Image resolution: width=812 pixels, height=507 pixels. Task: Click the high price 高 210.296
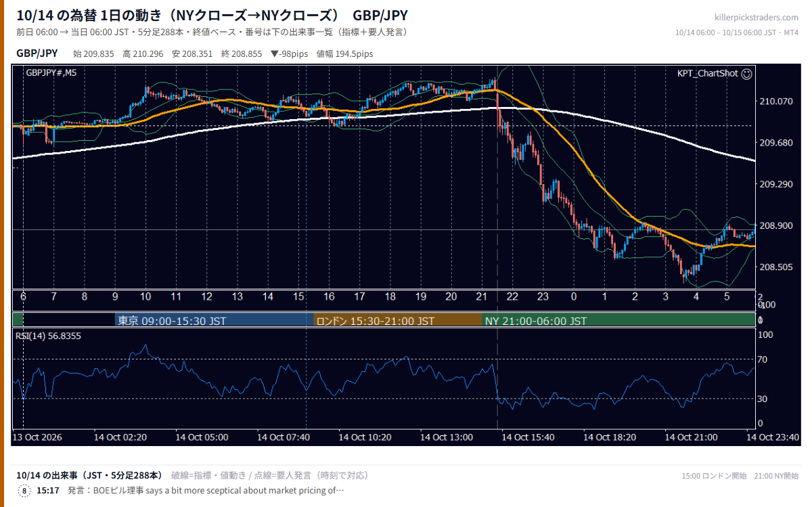click(x=143, y=53)
